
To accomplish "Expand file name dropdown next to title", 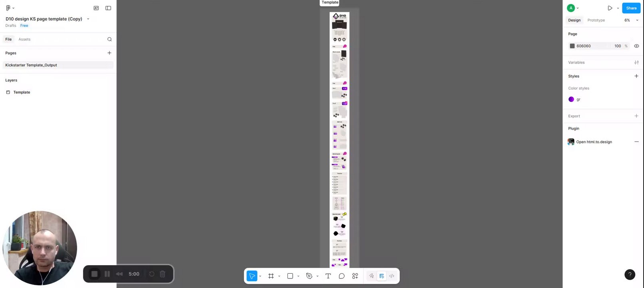I will coord(88,19).
